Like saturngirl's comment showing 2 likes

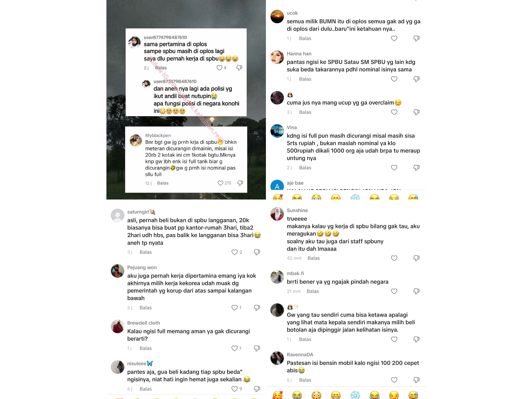pyautogui.click(x=235, y=252)
